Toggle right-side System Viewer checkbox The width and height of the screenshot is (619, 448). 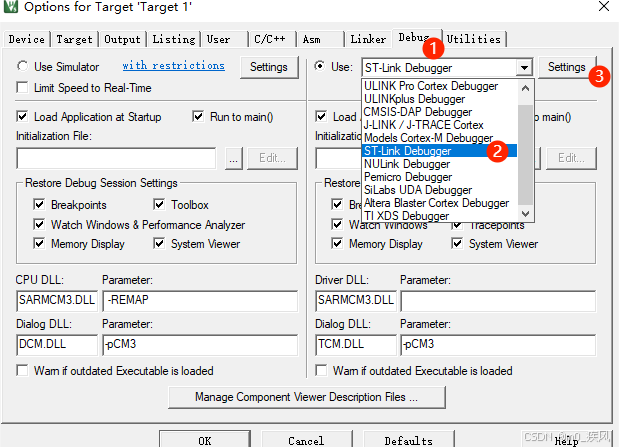click(x=457, y=243)
